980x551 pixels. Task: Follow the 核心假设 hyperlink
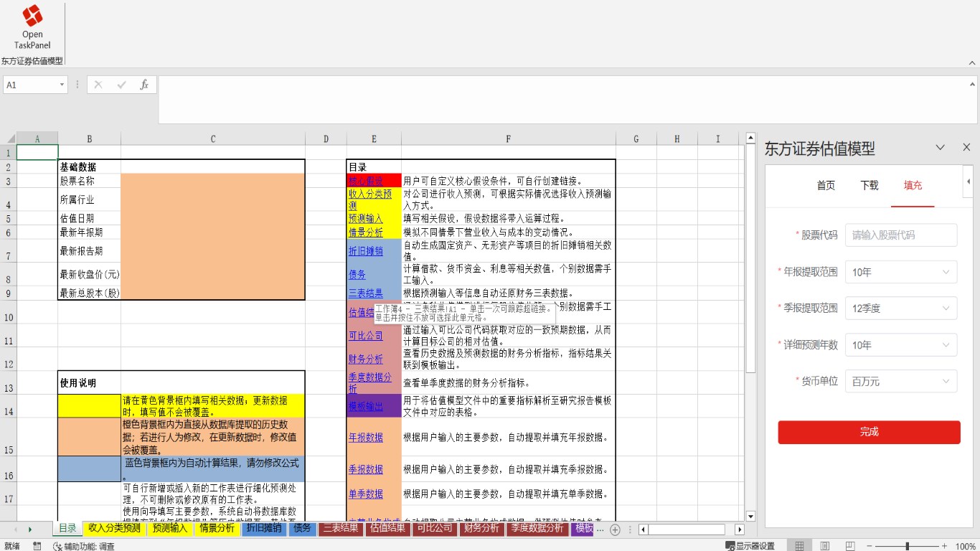pos(365,180)
